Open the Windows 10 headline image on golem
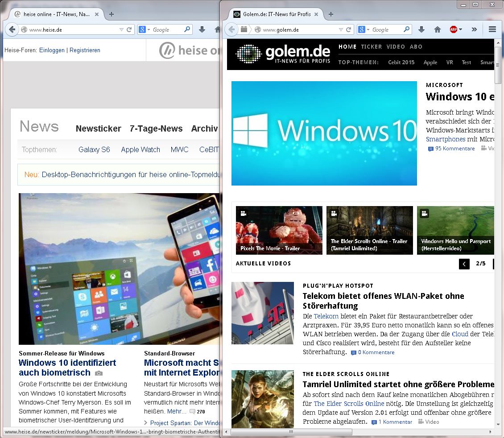Viewport: 504px width, 438px height. (x=324, y=133)
